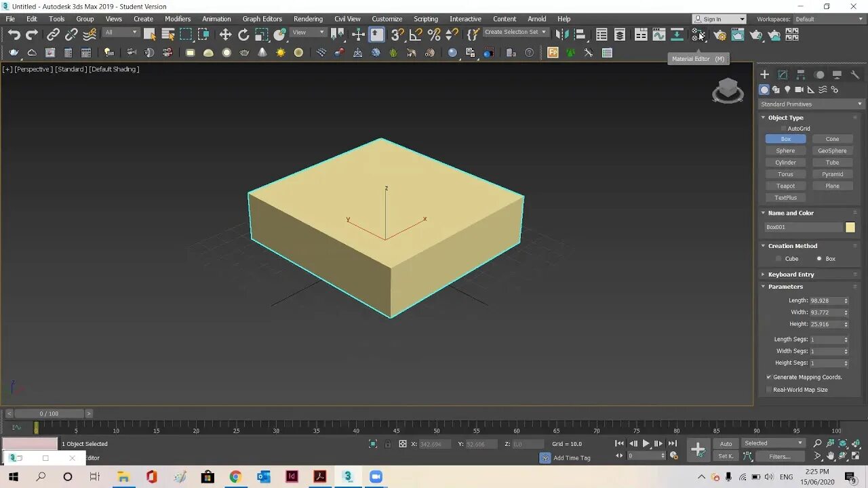Click the Box001 object color swatch

(x=850, y=228)
